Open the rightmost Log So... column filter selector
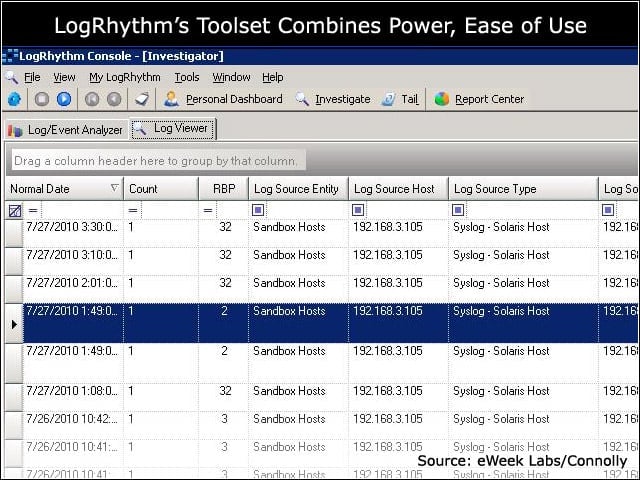This screenshot has height=480, width=640. (x=608, y=210)
